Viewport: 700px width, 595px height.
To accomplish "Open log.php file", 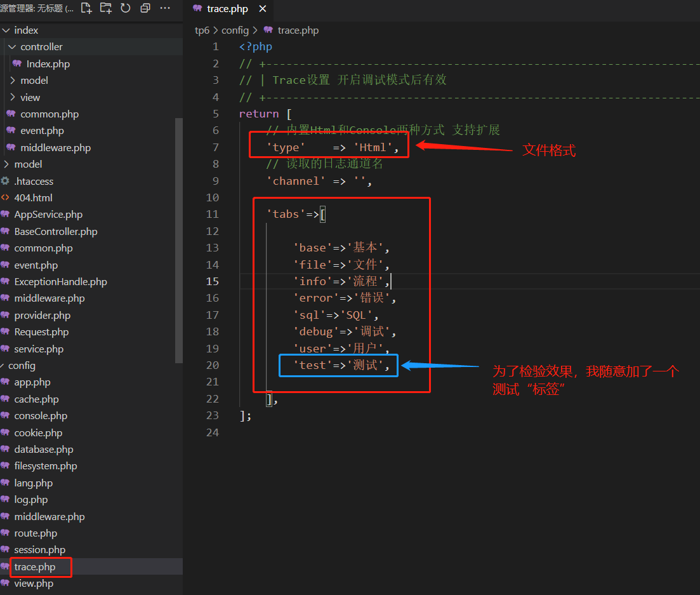I will pyautogui.click(x=31, y=499).
